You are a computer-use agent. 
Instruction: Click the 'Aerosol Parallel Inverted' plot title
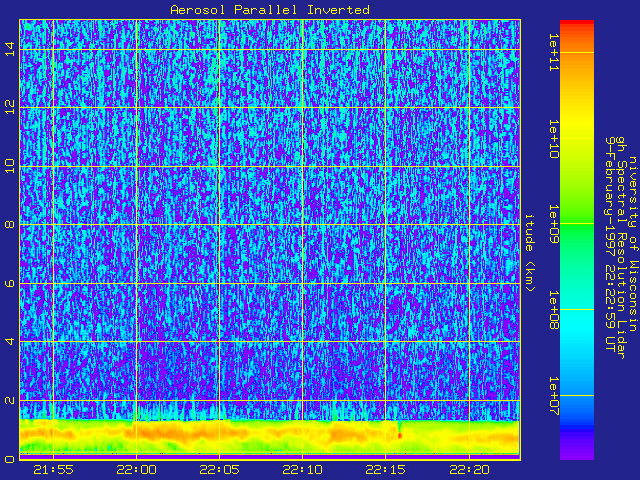point(270,10)
